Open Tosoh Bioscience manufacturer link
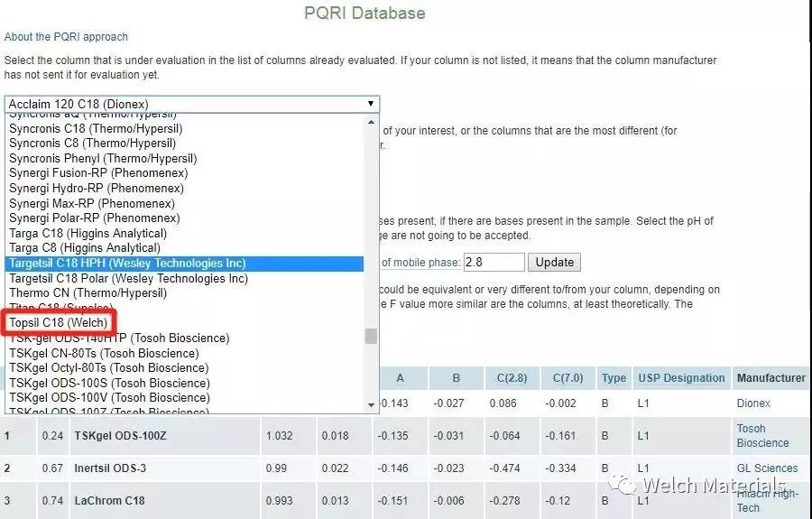Viewport: 812px width, 519px height. tap(762, 436)
